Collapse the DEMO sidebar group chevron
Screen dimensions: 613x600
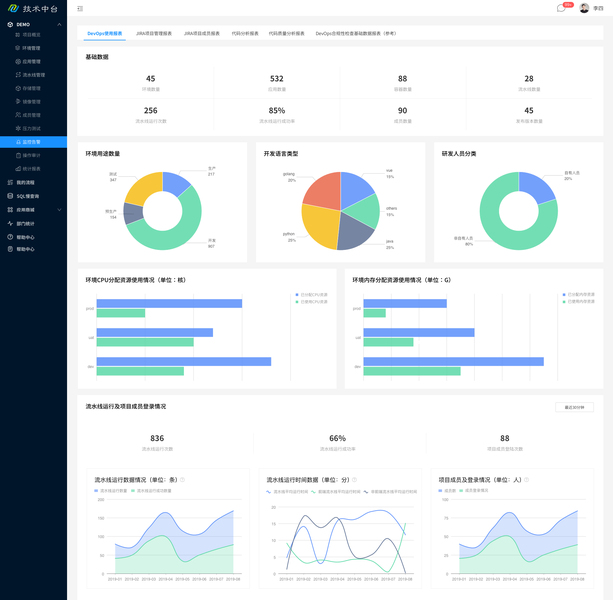[x=59, y=25]
